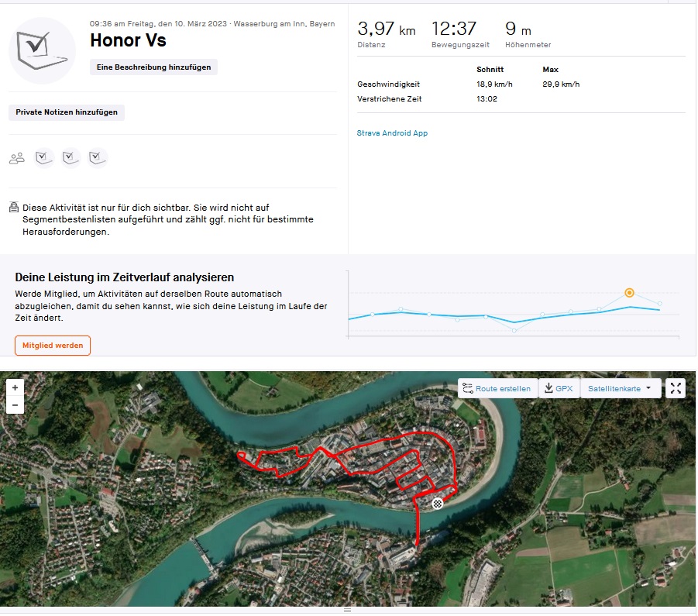Download the GPX file
Image resolution: width=698 pixels, height=616 pixels.
click(x=559, y=388)
